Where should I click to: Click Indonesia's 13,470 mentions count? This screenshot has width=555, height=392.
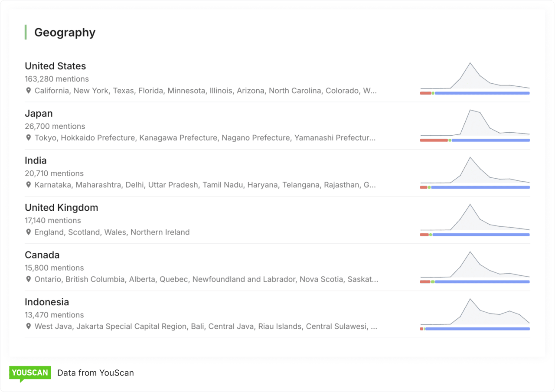pyautogui.click(x=54, y=315)
